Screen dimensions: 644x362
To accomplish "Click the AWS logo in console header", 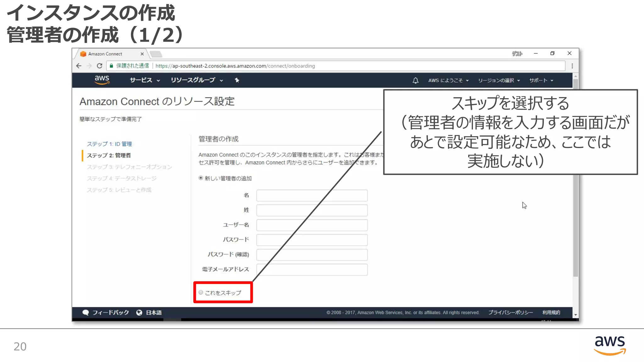I will click(102, 80).
